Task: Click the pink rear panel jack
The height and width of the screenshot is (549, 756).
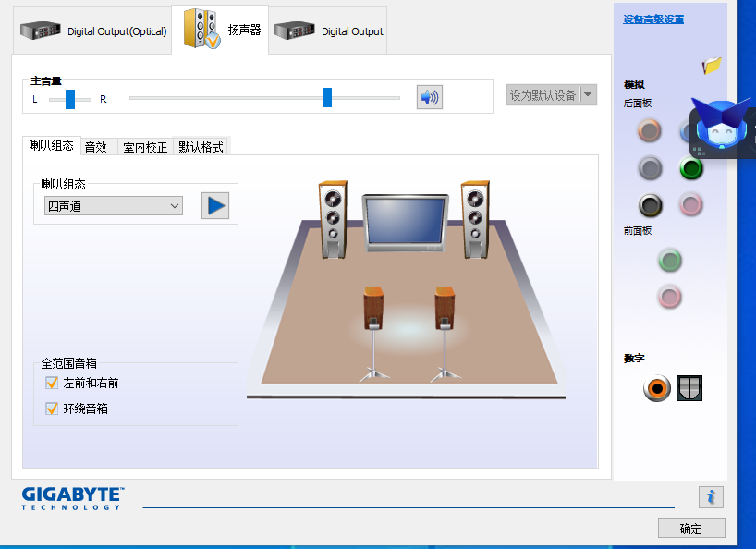Action: pyautogui.click(x=691, y=205)
